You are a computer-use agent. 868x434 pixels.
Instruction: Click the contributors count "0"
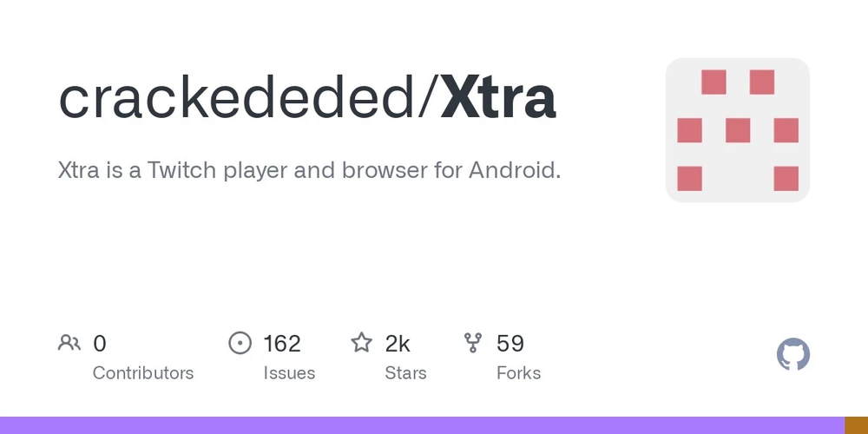[x=100, y=344]
